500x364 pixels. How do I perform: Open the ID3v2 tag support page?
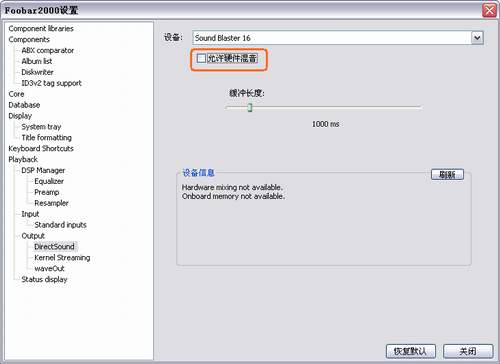point(51,83)
